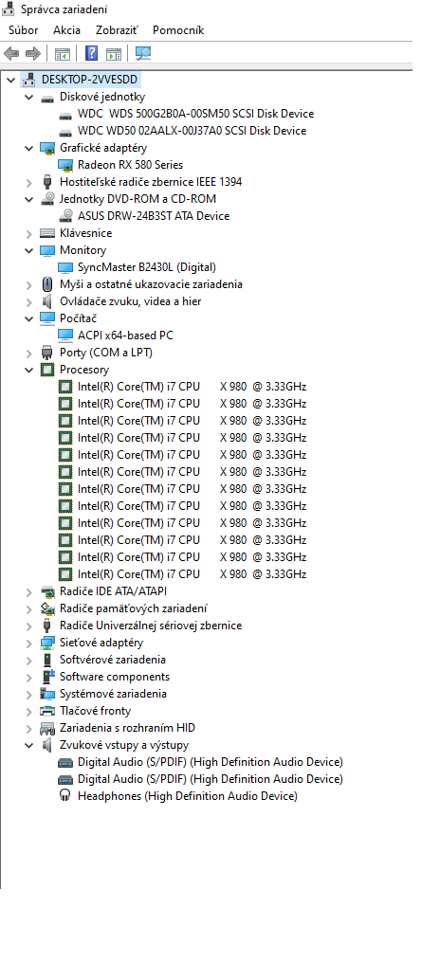Collapse Zvukové vstupy a výstupy category
Viewport: 421px width, 980px height.
pos(28,745)
